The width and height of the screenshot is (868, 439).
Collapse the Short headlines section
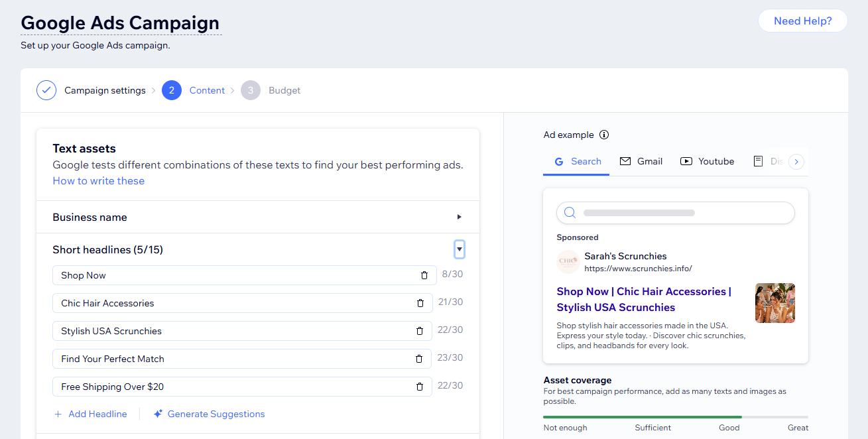pos(460,249)
